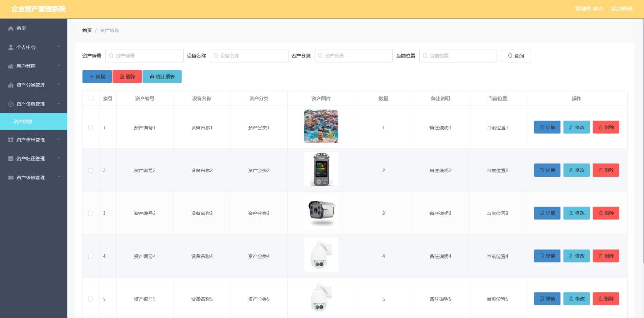Select the 资产借出管理 sidebar icon
The width and height of the screenshot is (644, 318).
pos(10,139)
